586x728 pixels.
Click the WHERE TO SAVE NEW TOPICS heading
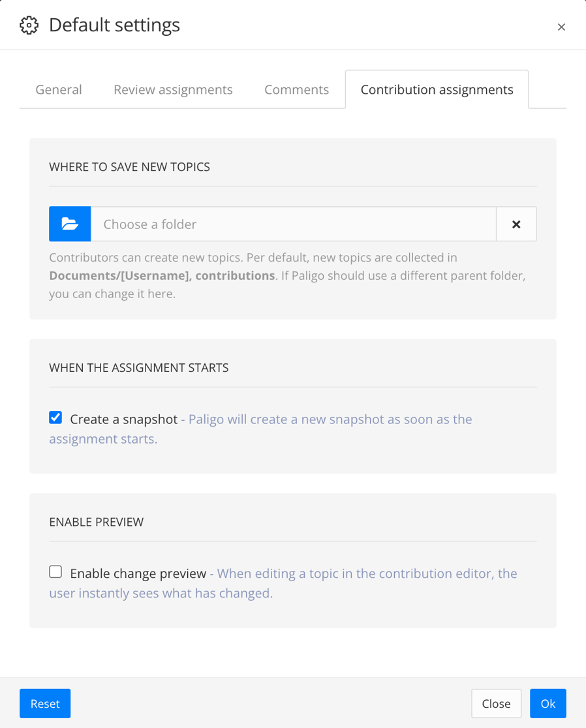129,167
